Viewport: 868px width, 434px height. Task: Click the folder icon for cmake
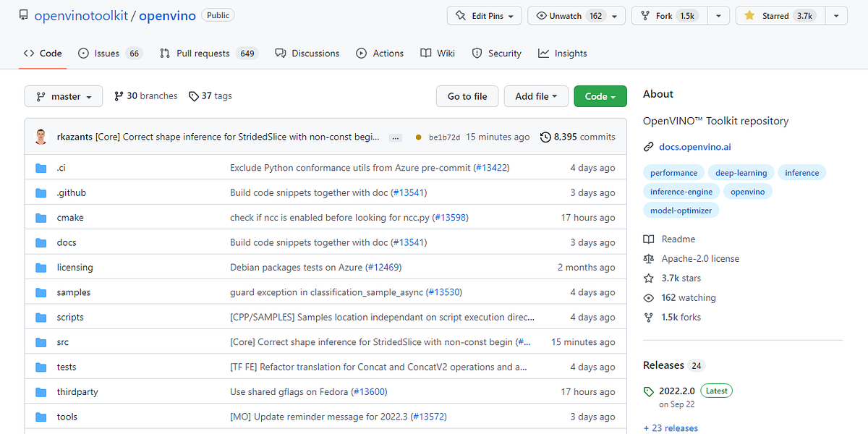[41, 218]
